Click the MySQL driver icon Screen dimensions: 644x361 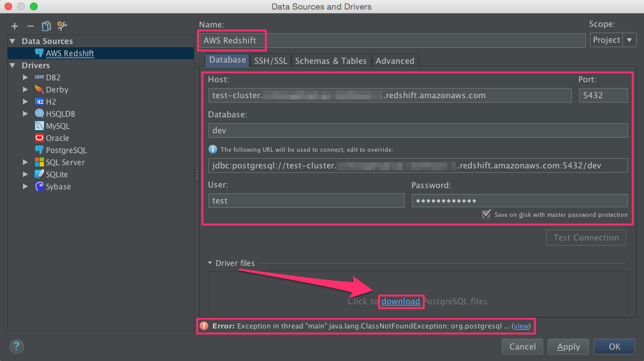point(40,126)
